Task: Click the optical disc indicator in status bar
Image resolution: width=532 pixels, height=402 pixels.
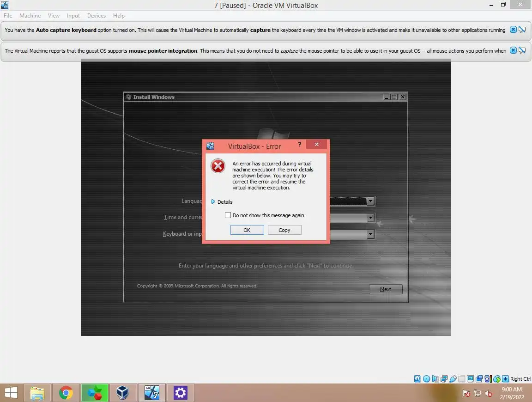Action: [x=427, y=379]
